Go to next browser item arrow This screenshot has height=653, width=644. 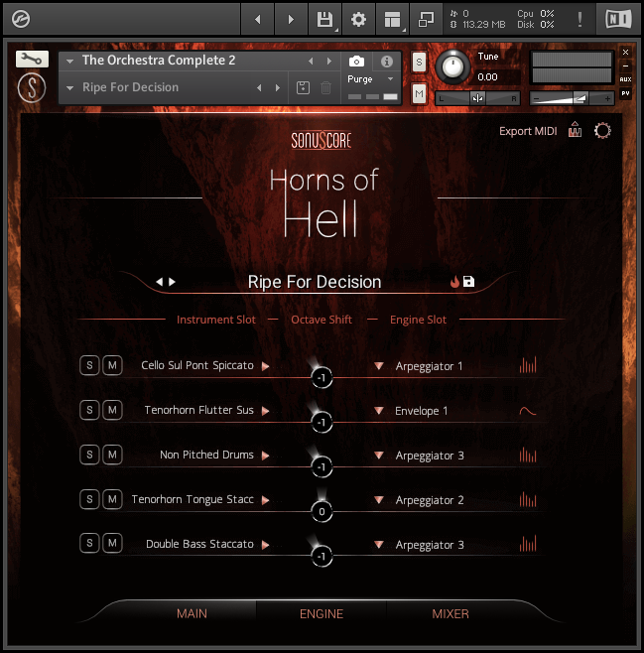click(x=291, y=19)
